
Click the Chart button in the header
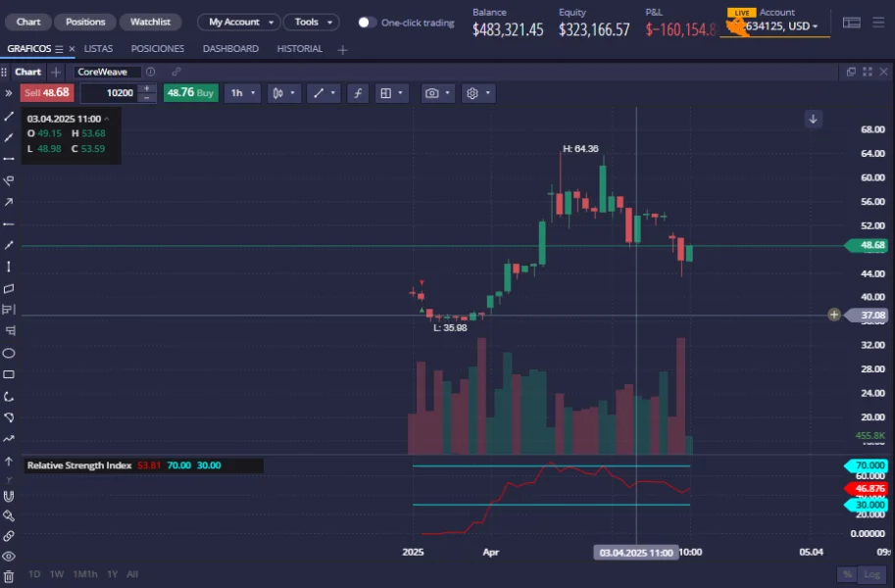(28, 22)
